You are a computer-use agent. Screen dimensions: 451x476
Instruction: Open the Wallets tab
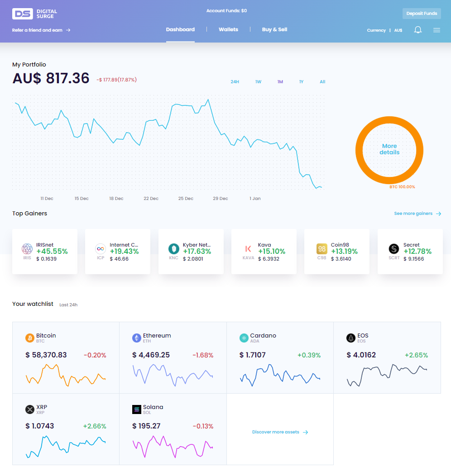(x=228, y=29)
